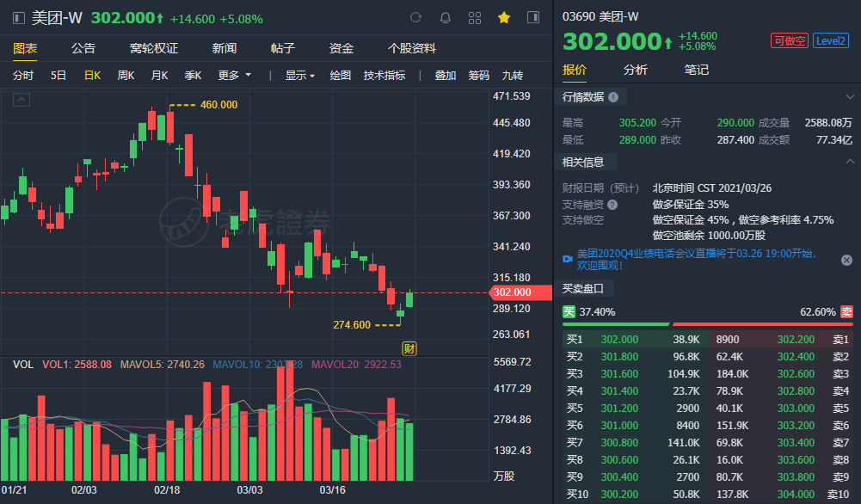Click the 460.000 high price label

(218, 105)
